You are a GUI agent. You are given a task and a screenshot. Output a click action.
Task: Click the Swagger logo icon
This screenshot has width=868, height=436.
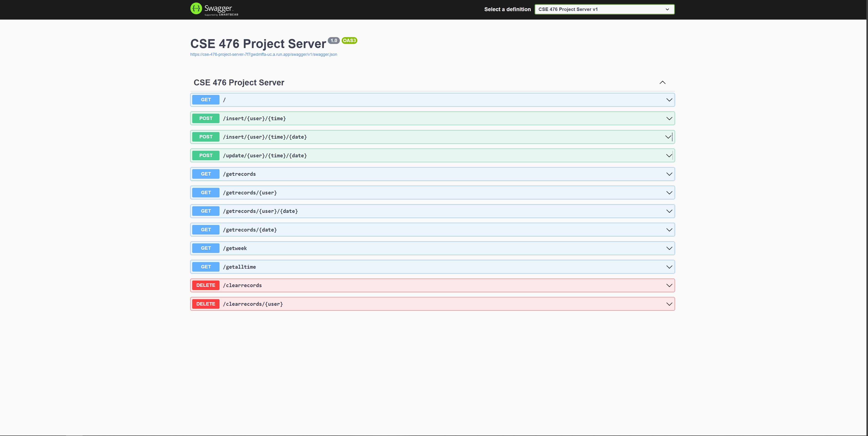click(x=196, y=8)
